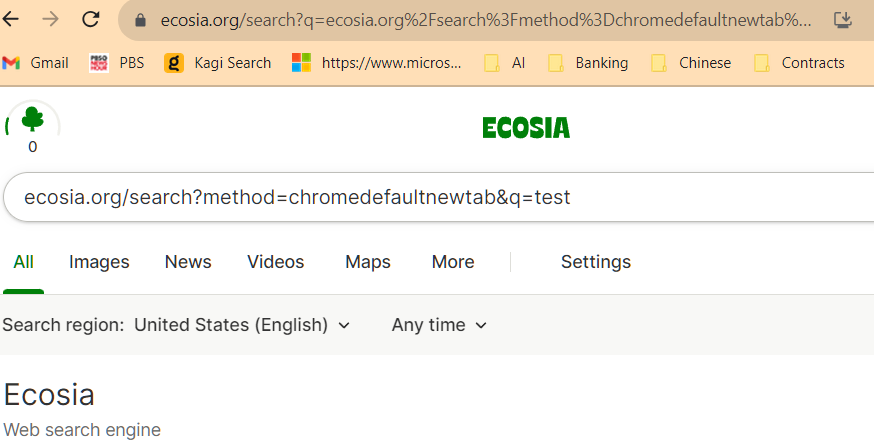Viewport: 874px width, 446px height.
Task: Click the site lock icon in address bar
Action: 140,20
